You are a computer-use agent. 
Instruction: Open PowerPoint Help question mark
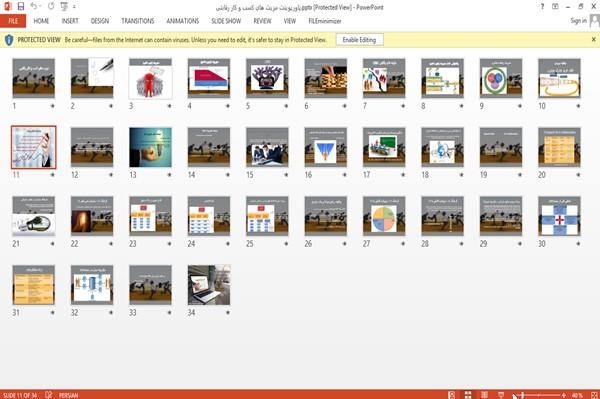pos(542,7)
